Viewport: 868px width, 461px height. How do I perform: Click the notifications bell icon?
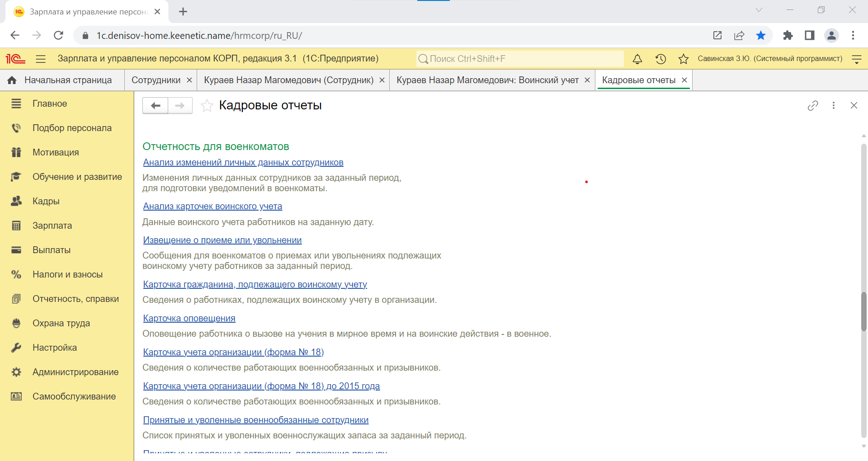(637, 59)
